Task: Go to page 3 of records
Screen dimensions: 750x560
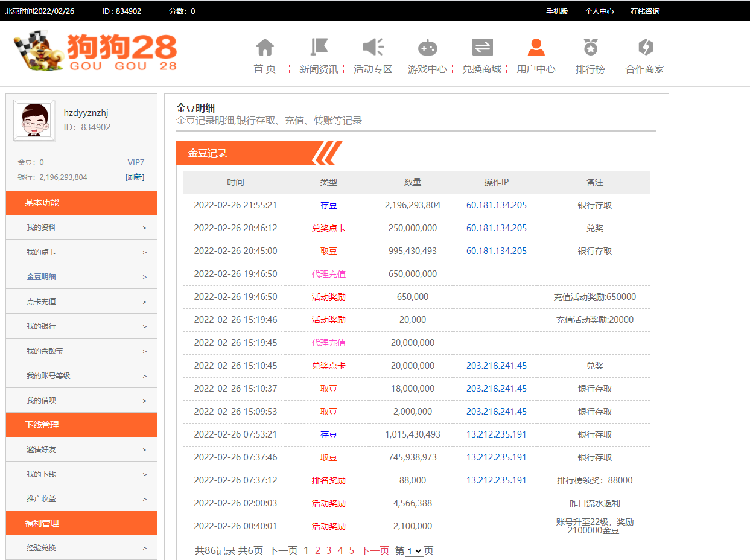Action: click(329, 551)
